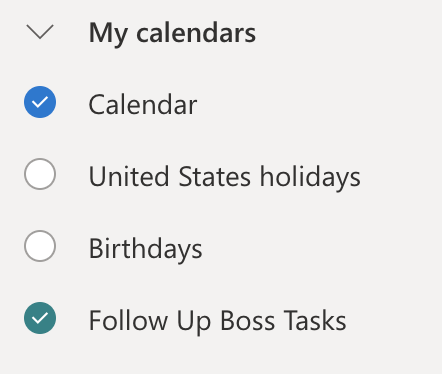Select the United States holidays label
The height and width of the screenshot is (374, 442).
224,177
